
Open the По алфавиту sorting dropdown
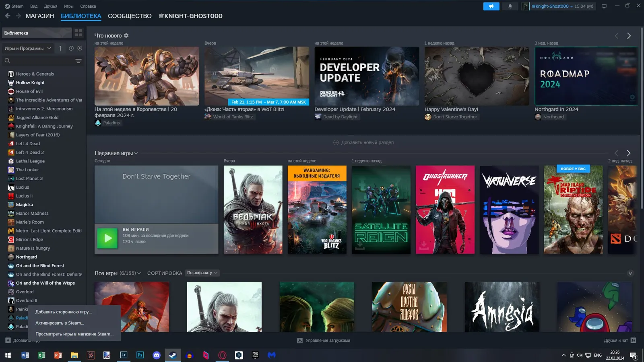coord(202,273)
